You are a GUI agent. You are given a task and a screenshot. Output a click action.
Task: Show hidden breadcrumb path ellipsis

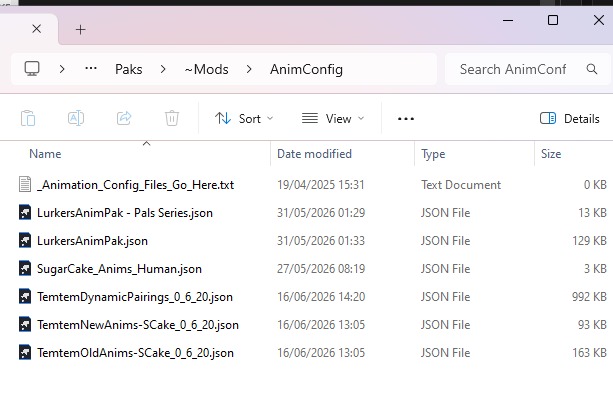pos(91,68)
